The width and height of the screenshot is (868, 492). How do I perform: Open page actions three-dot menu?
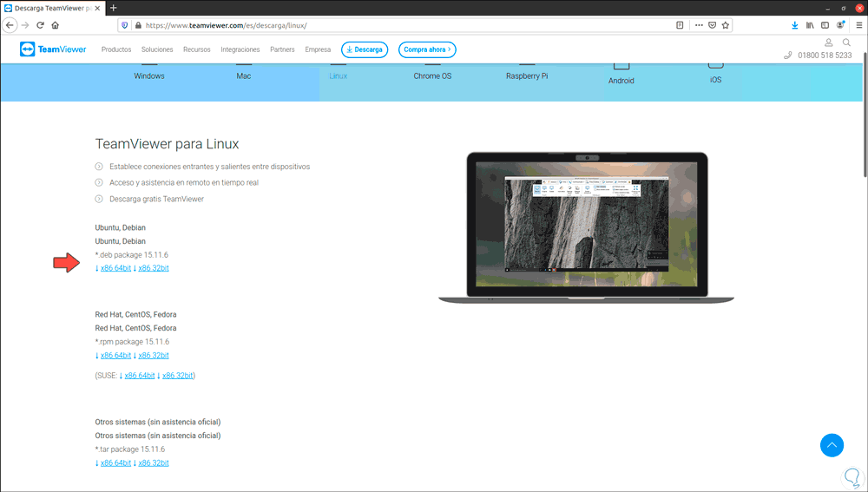[x=699, y=25]
